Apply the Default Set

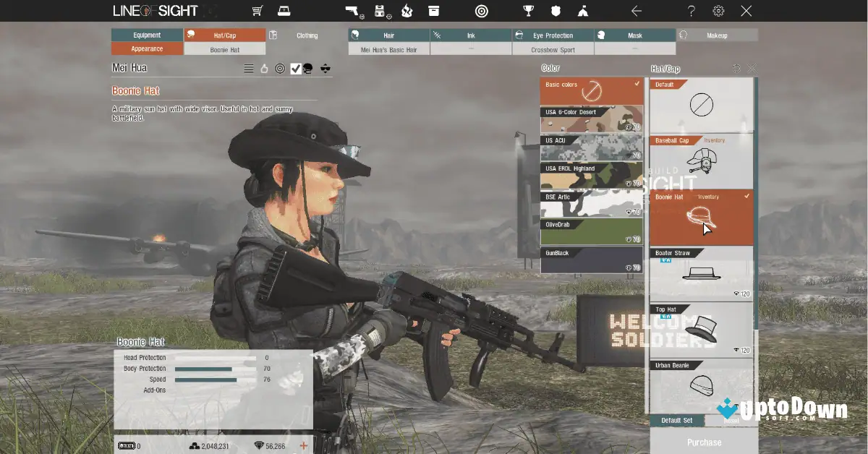click(x=678, y=420)
